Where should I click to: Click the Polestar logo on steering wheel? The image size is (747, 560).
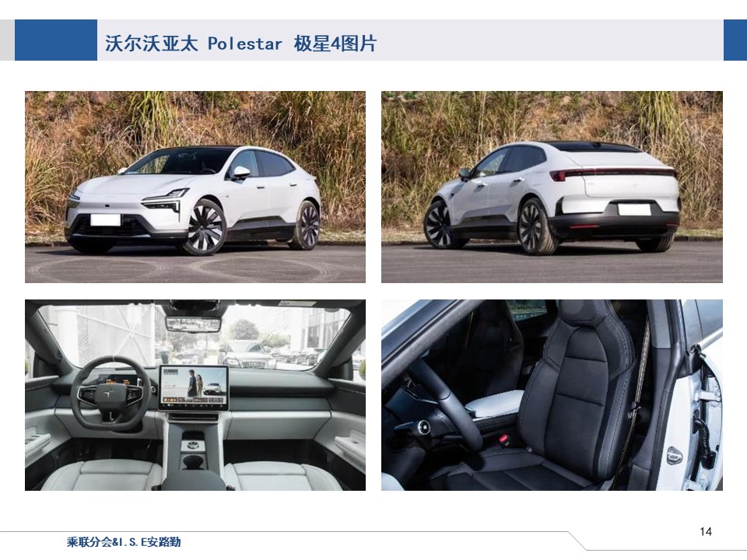pos(108,392)
